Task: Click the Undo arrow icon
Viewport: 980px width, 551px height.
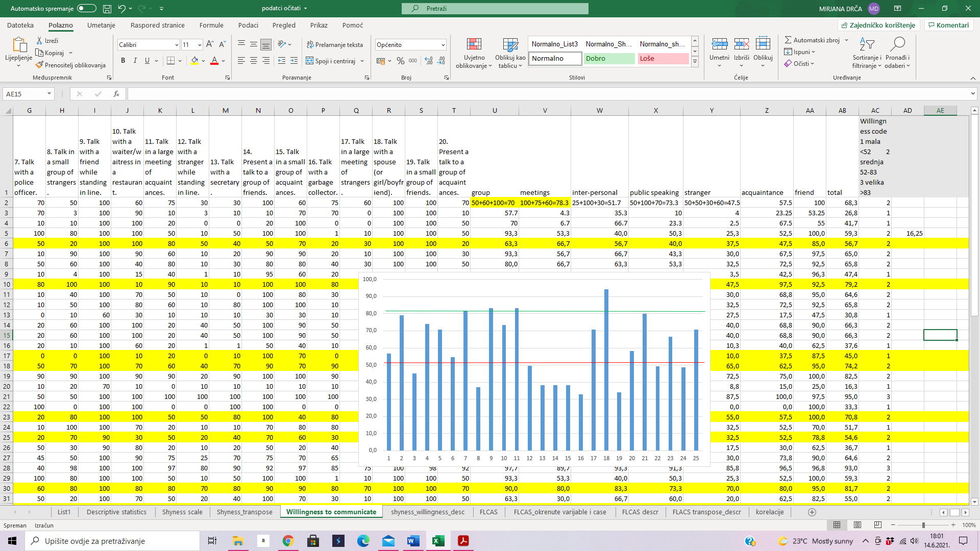Action: tap(121, 9)
